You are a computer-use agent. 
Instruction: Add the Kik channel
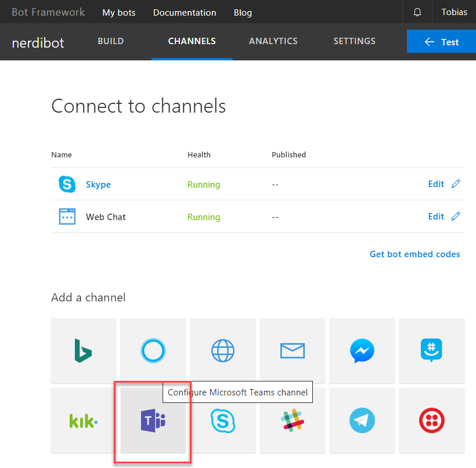pos(84,420)
